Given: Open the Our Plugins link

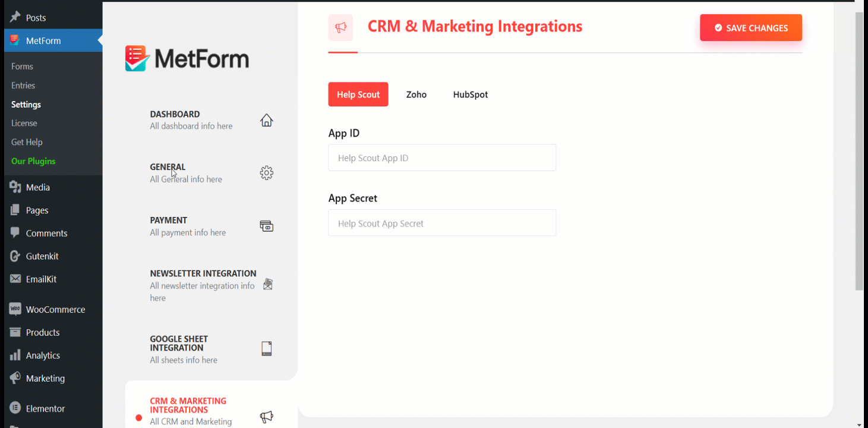Looking at the screenshot, I should (33, 161).
